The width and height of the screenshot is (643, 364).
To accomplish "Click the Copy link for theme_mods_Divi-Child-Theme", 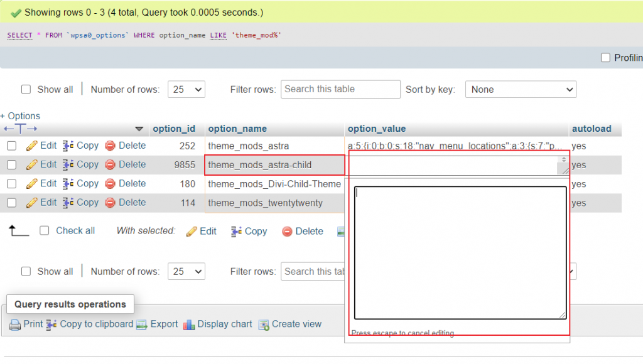I will 87,183.
